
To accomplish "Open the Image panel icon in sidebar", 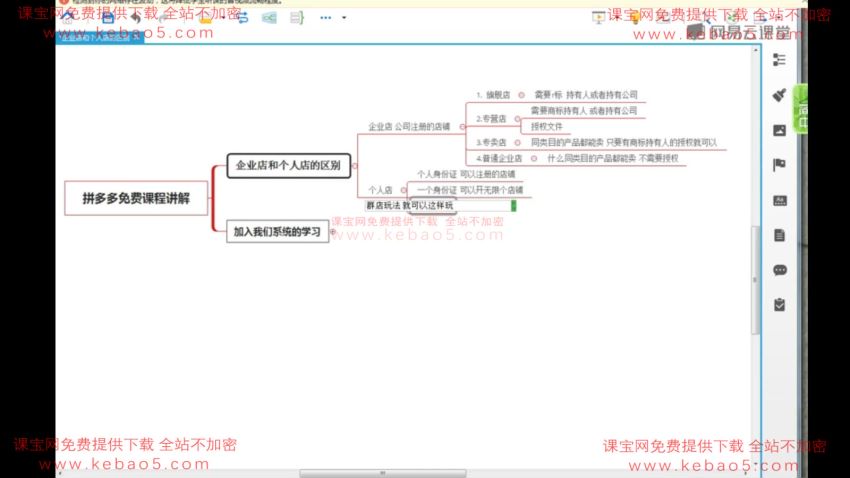I will click(x=779, y=130).
